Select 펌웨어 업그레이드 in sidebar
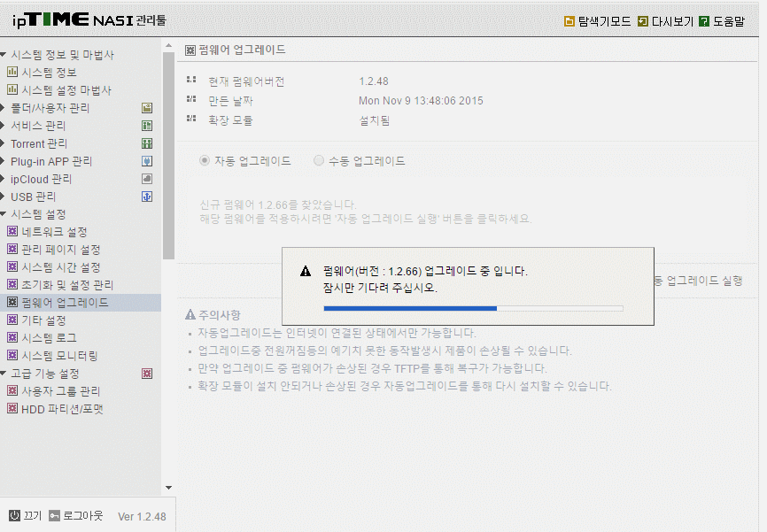767x532 pixels. [x=65, y=303]
